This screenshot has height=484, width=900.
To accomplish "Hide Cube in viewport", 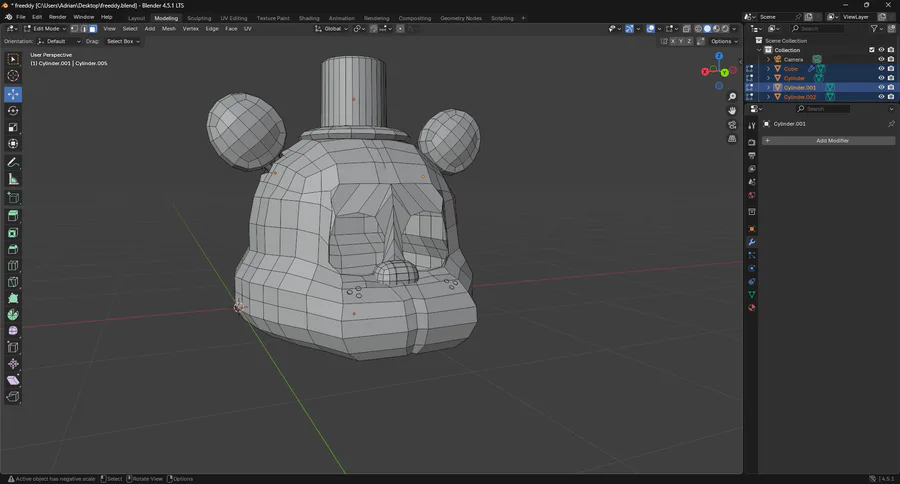I will (881, 69).
